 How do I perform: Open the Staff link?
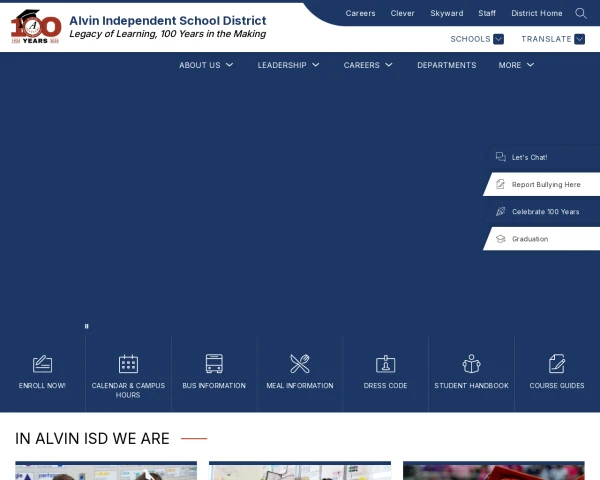point(487,13)
